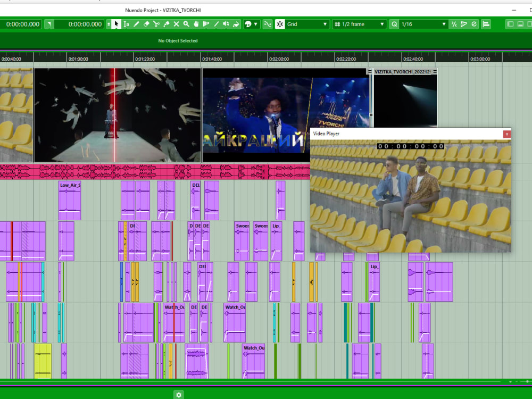
Task: Select the Comp hand tool
Action: pos(196,24)
